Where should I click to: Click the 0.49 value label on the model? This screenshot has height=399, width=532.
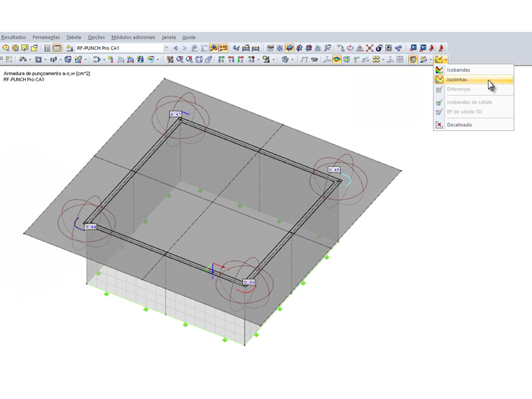[x=334, y=169]
